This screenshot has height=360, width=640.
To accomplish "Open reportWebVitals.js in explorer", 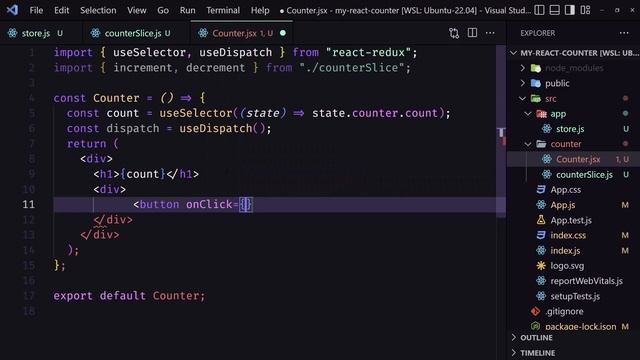I will (x=586, y=281).
